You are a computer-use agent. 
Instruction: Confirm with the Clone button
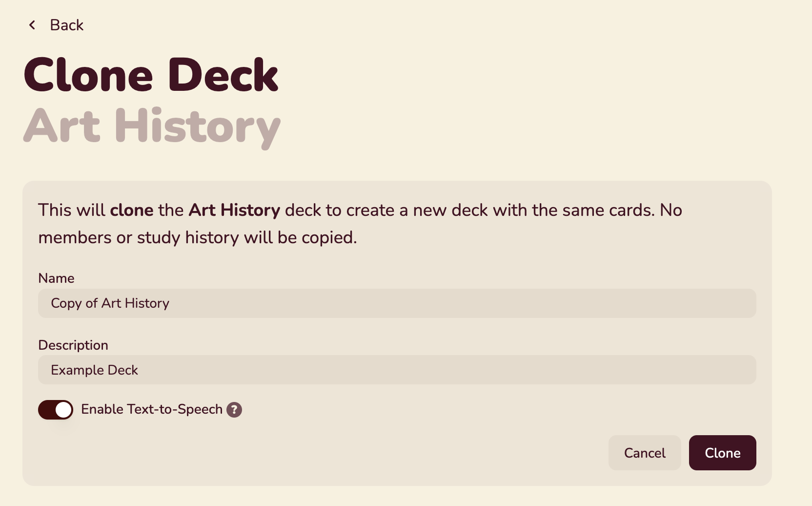(723, 453)
